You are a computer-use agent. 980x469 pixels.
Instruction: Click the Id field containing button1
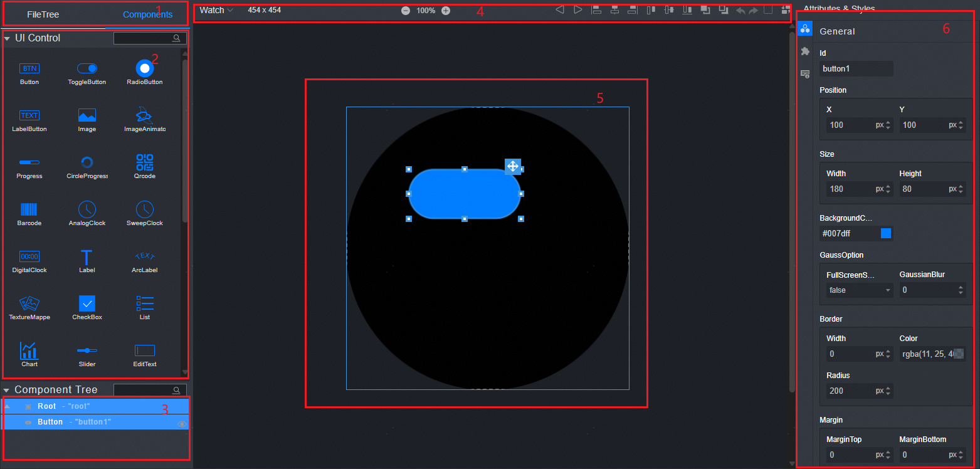(856, 69)
